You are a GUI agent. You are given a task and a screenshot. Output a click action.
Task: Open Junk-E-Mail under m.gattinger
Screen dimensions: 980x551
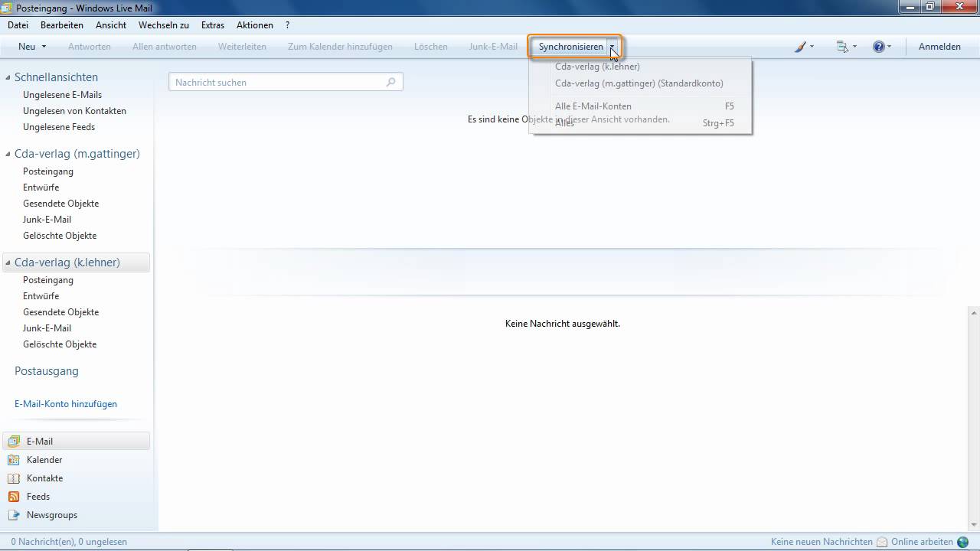(x=47, y=220)
